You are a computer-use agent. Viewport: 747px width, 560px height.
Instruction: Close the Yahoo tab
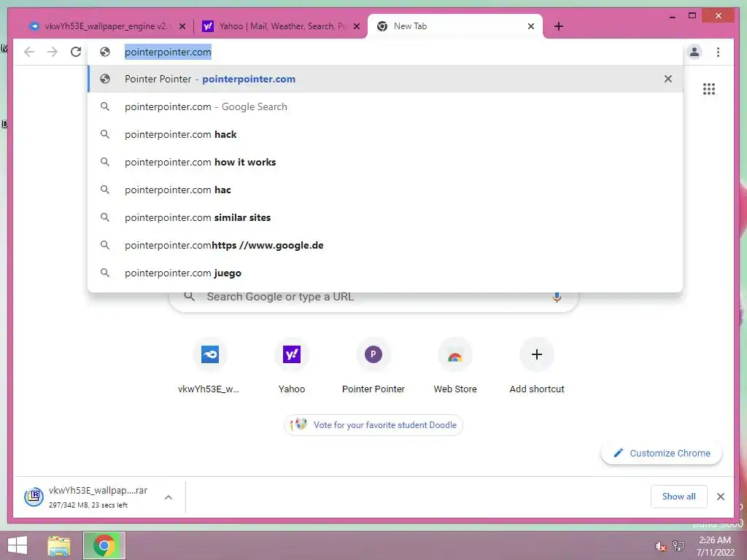pos(356,26)
